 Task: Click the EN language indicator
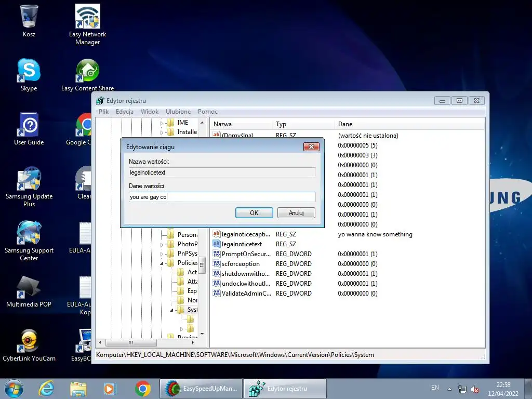[x=435, y=388]
